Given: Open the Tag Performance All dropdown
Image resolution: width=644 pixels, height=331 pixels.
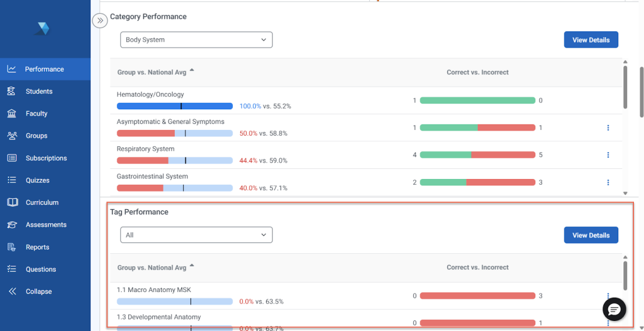Looking at the screenshot, I should point(196,235).
